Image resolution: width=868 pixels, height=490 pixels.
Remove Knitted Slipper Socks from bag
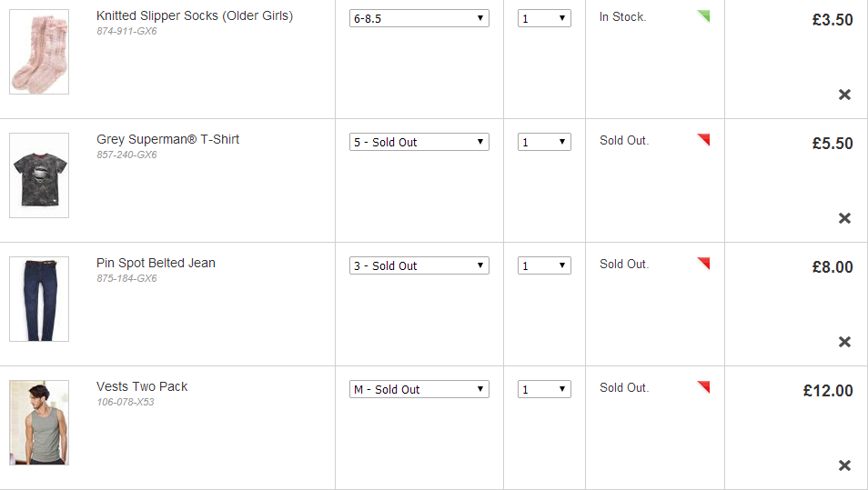tap(844, 95)
